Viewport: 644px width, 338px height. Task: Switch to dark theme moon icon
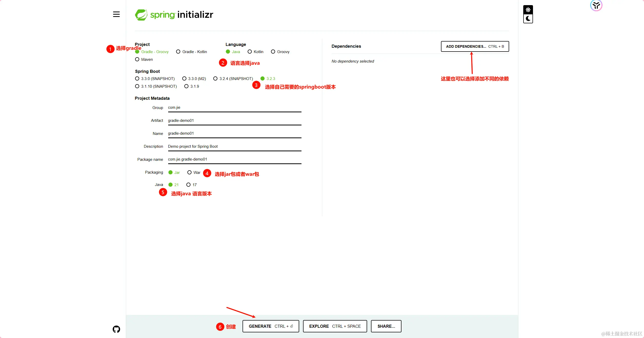(528, 19)
